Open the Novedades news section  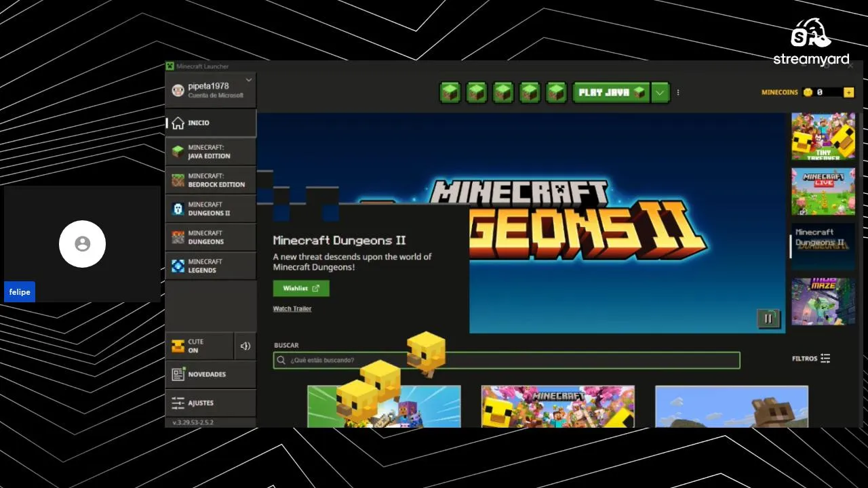pos(211,374)
